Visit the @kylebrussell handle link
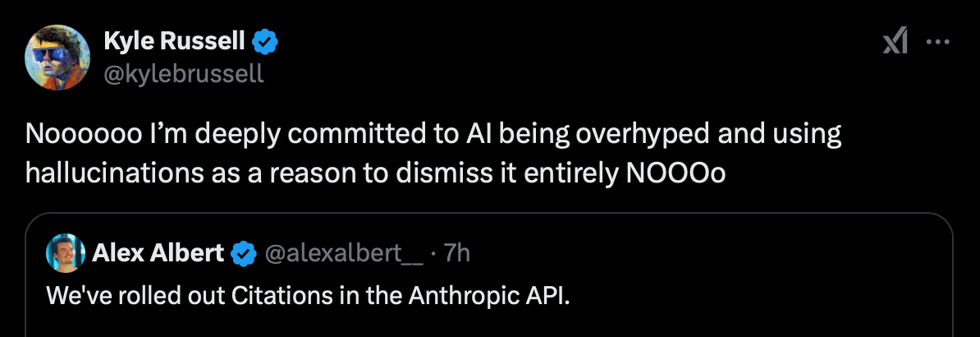Screen dimensions: 980x337 (185, 73)
